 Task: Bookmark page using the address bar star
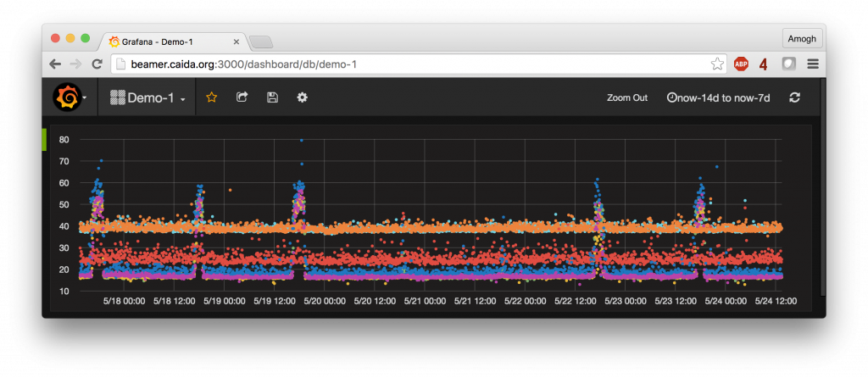coord(717,64)
